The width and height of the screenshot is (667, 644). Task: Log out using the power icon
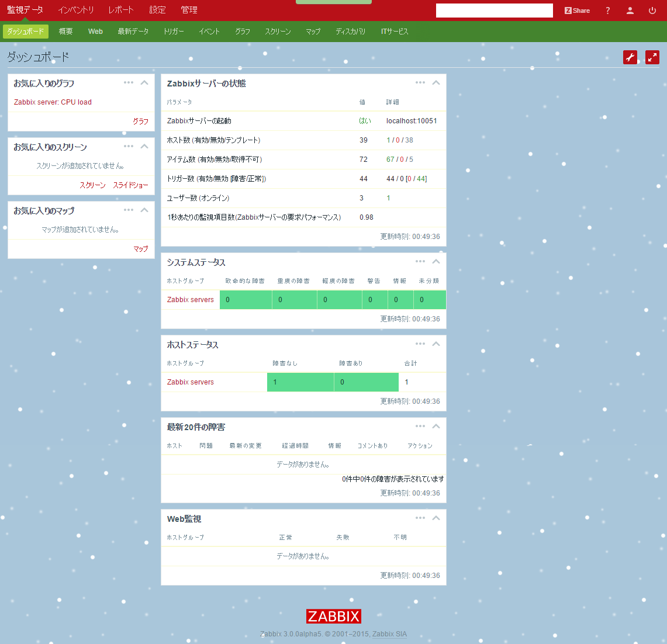(651, 10)
